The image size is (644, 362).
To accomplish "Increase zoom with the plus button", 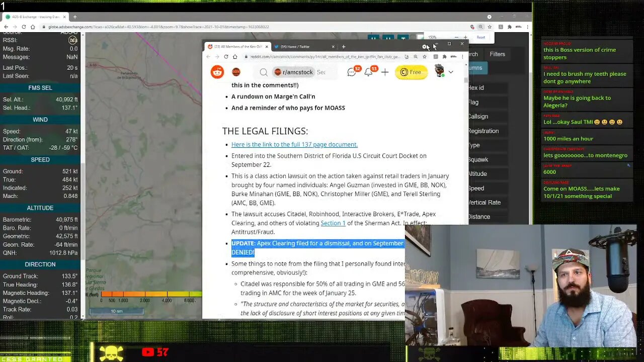I will click(465, 37).
